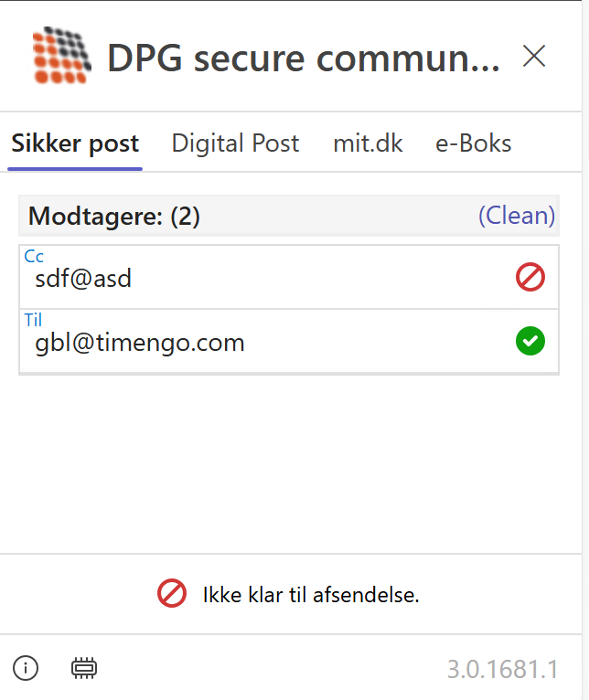The image size is (589, 700).
Task: Switch to the Sikker post tab
Action: [x=75, y=143]
